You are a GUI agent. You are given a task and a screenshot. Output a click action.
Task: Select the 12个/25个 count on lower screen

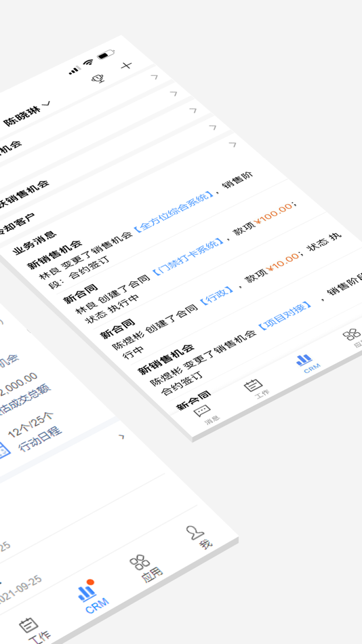pyautogui.click(x=31, y=424)
